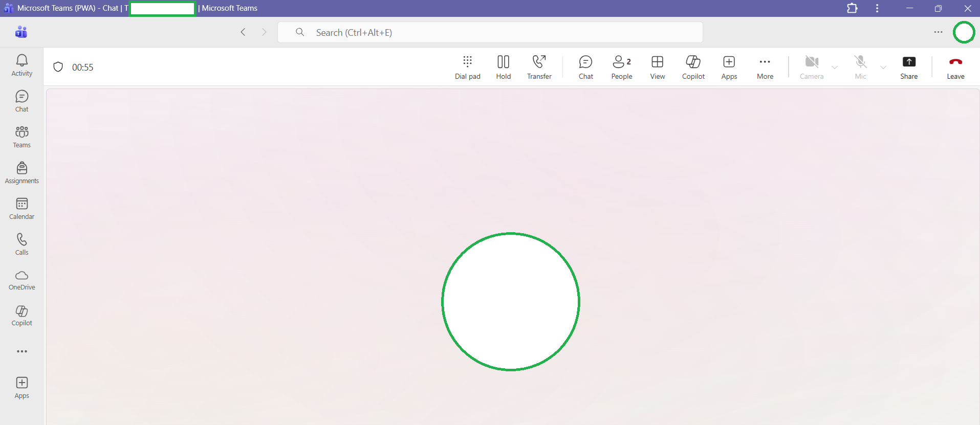The height and width of the screenshot is (425, 980).
Task: Turn on the Camera
Action: coord(812,68)
